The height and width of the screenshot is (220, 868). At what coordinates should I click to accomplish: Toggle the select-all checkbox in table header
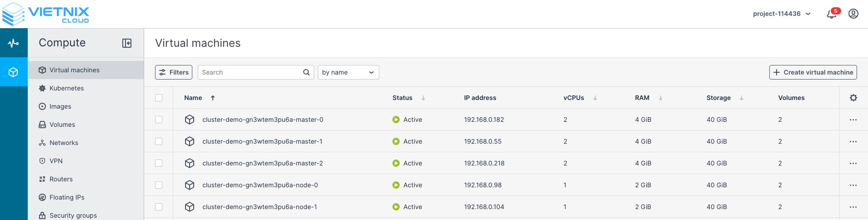(159, 98)
